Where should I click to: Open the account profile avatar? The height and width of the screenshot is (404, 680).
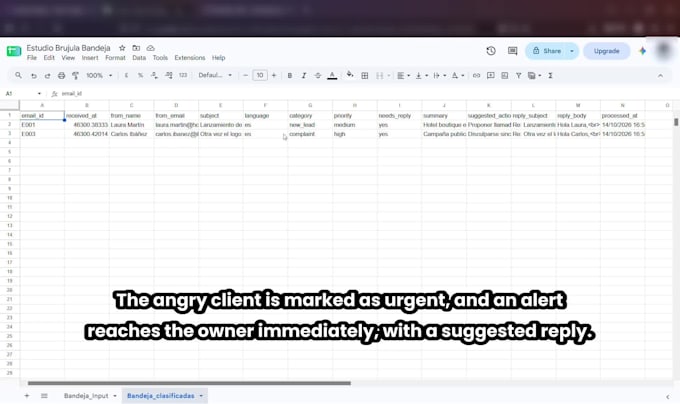(x=664, y=51)
